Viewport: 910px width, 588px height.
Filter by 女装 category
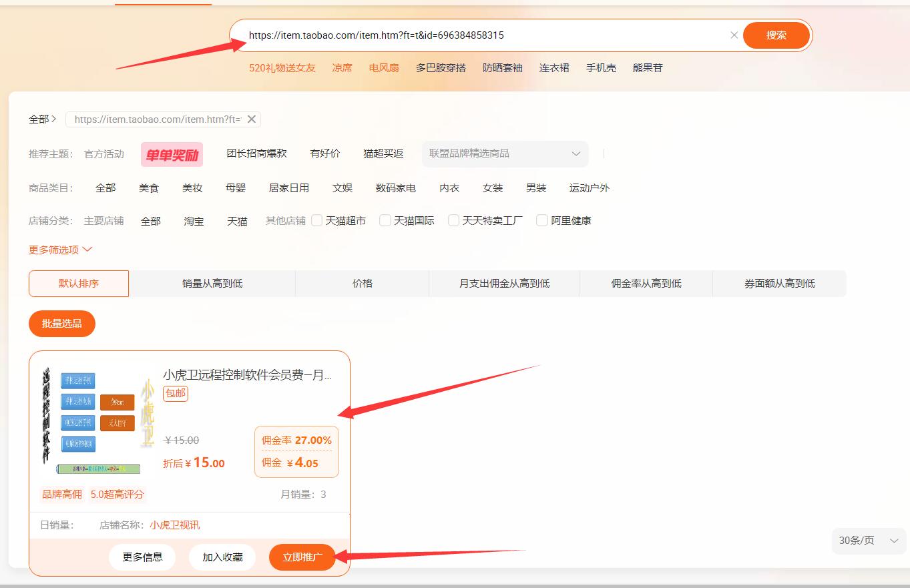pos(493,188)
